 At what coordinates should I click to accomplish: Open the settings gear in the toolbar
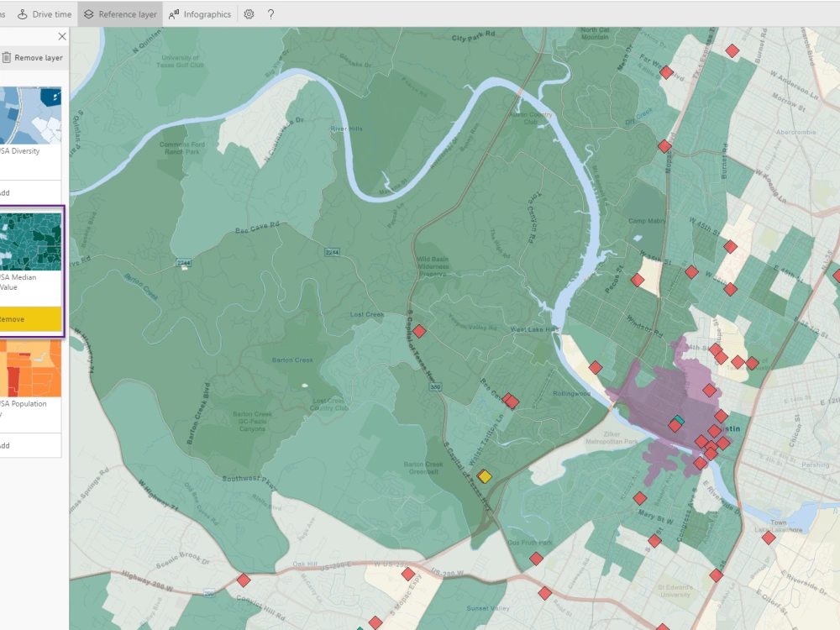pyautogui.click(x=247, y=13)
